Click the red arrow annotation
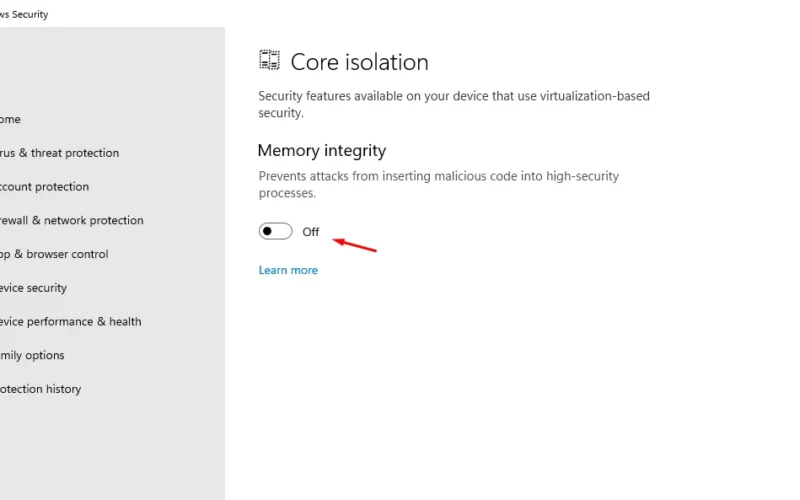 [355, 244]
